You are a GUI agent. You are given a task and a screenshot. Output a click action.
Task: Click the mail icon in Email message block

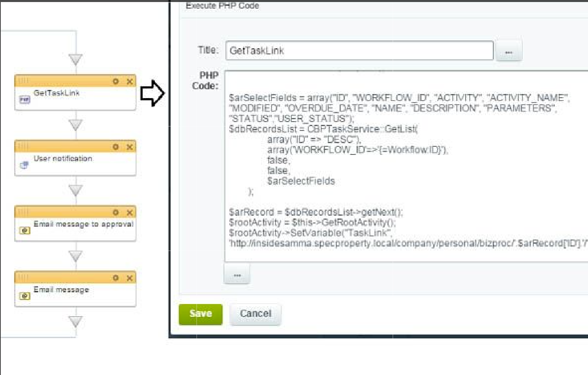[25, 296]
